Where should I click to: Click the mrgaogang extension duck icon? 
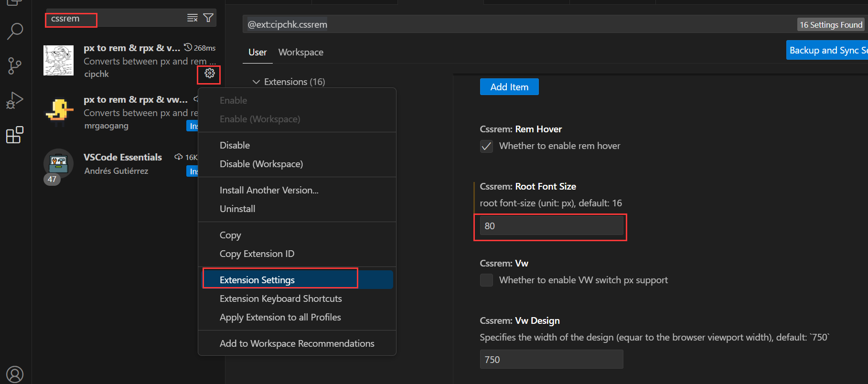(x=58, y=112)
